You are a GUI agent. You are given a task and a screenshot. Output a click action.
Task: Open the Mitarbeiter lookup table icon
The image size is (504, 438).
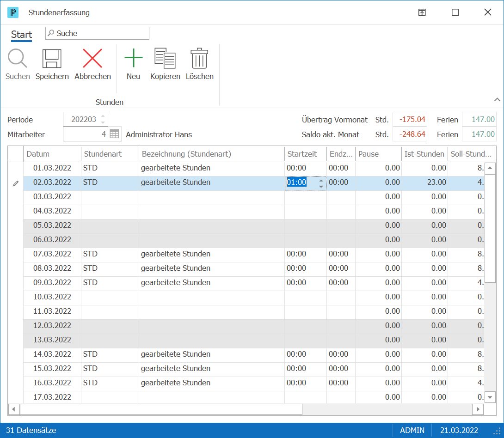[x=114, y=134]
